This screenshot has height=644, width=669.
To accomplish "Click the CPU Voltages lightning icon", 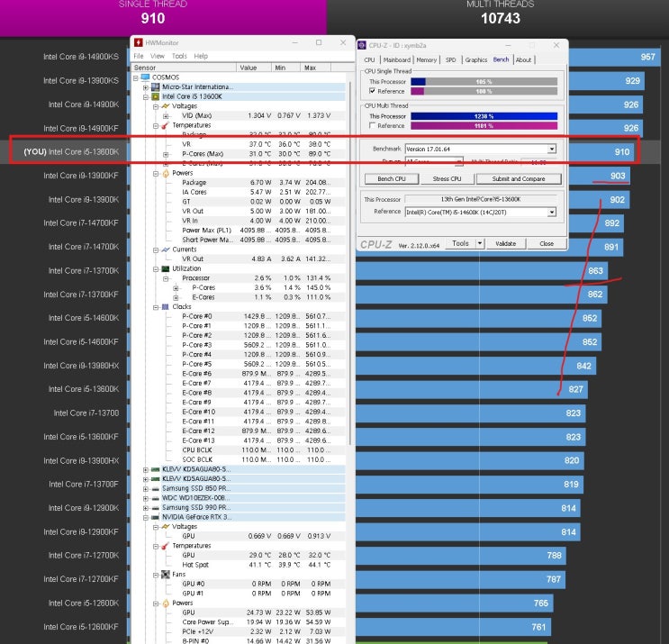I will [166, 106].
